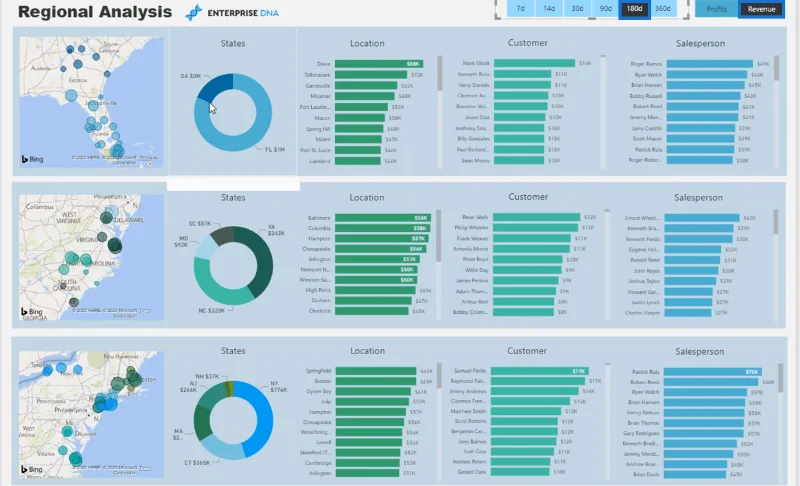Switch the period to 90d
800x486 pixels.
(x=605, y=9)
